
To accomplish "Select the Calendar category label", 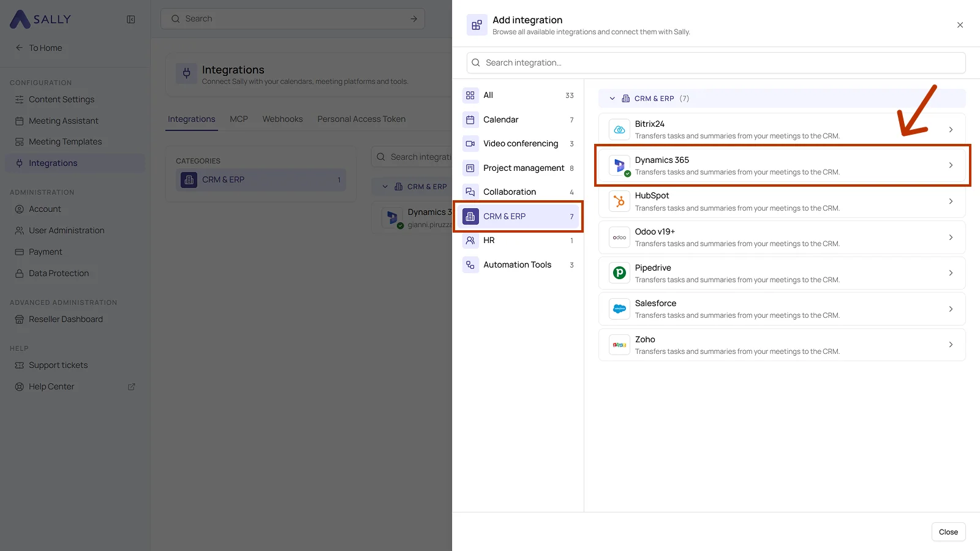I will (x=501, y=120).
